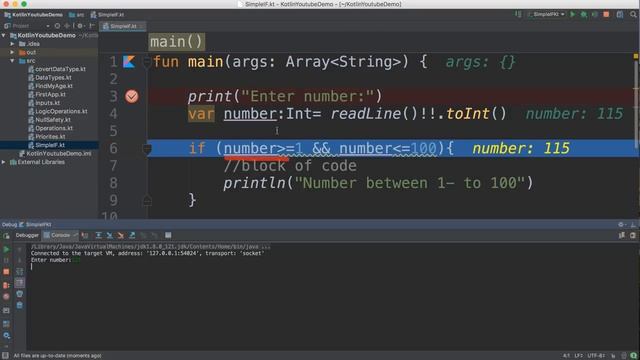
Task: Click the Debug bug icon in top toolbar
Action: [584, 14]
